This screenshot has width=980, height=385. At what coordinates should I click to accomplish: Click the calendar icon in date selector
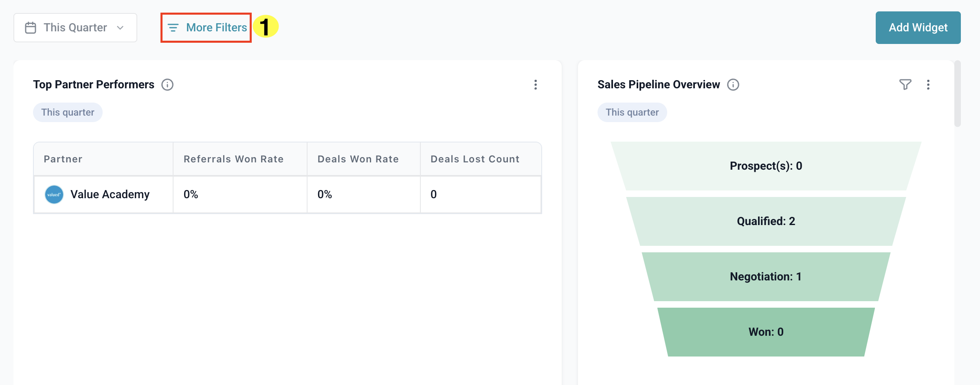(31, 28)
